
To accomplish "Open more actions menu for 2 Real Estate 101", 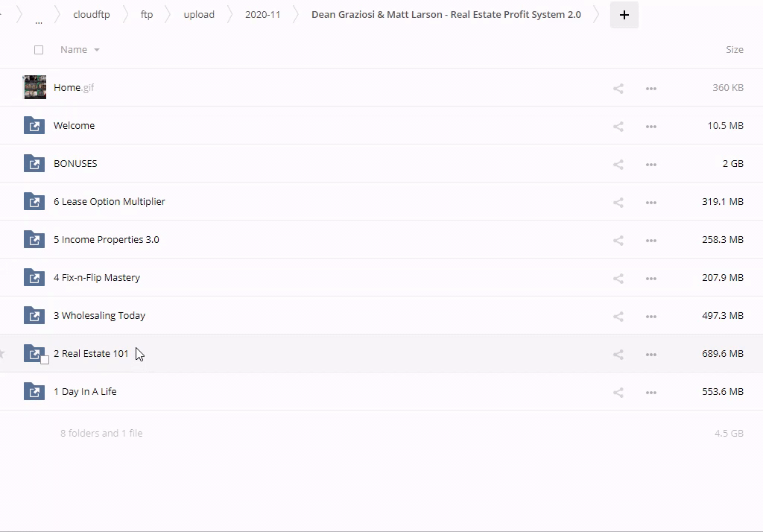I will (x=650, y=354).
